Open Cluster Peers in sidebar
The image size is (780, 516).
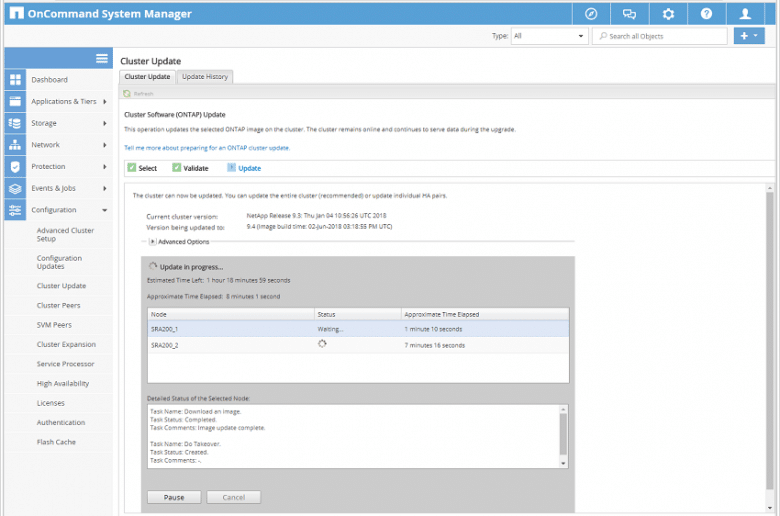click(x=58, y=306)
